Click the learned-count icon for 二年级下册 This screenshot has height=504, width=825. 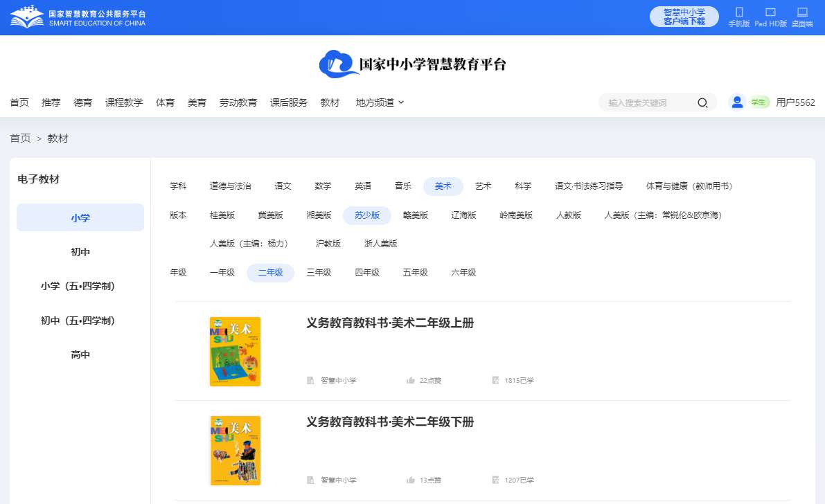[x=495, y=479]
